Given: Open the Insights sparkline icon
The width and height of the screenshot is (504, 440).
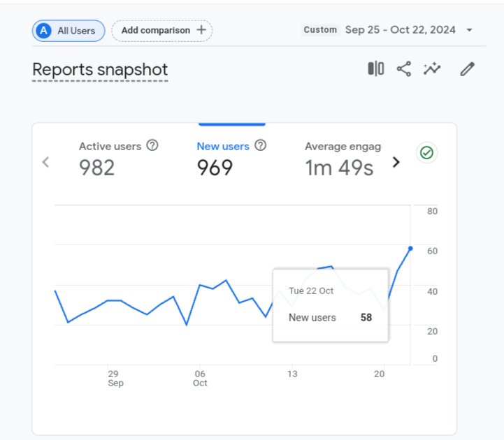Looking at the screenshot, I should 432,68.
